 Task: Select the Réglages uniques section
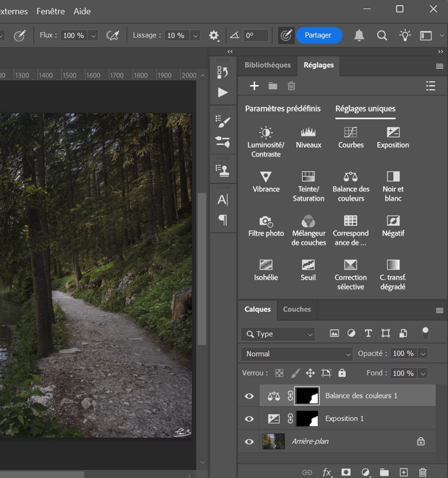click(x=365, y=109)
